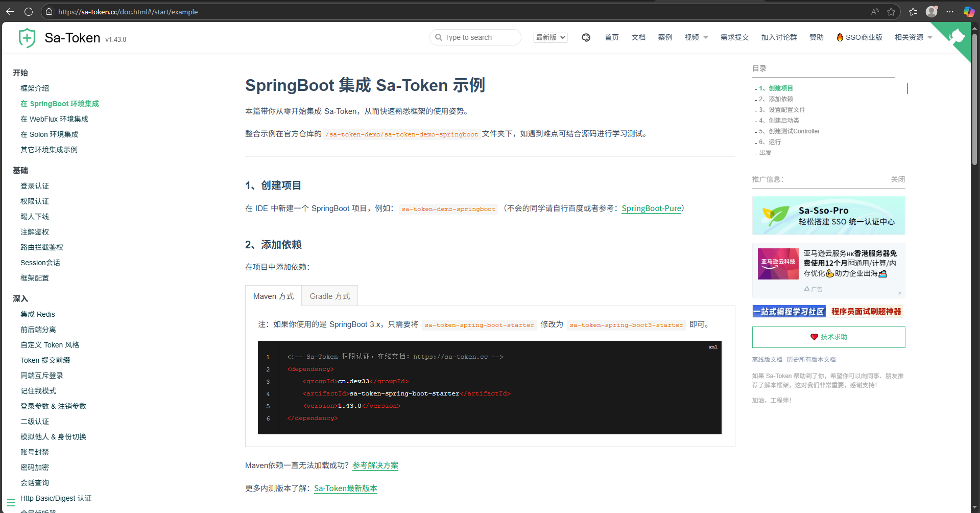Reload the page with the refresh icon
Image resolution: width=980 pixels, height=513 pixels.
coord(29,11)
